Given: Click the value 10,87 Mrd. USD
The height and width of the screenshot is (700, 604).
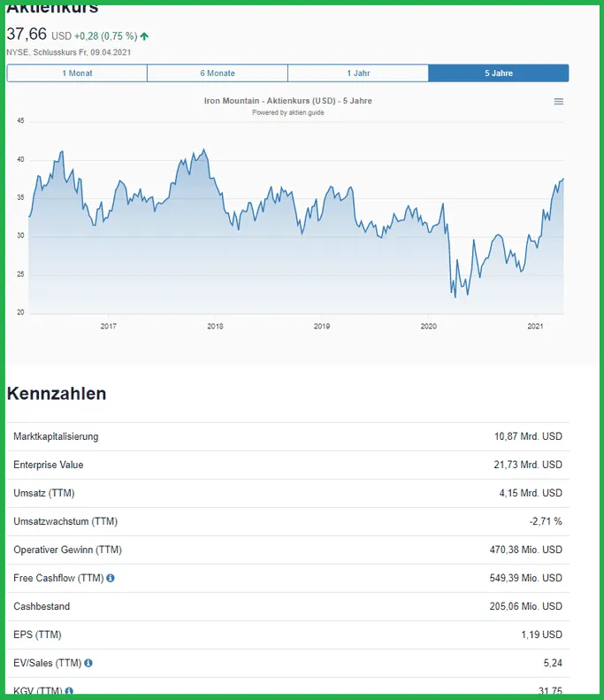Looking at the screenshot, I should 528,436.
